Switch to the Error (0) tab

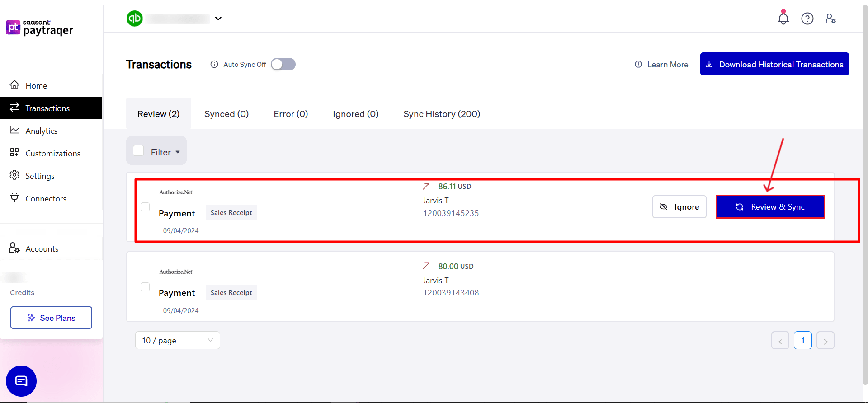pos(291,114)
